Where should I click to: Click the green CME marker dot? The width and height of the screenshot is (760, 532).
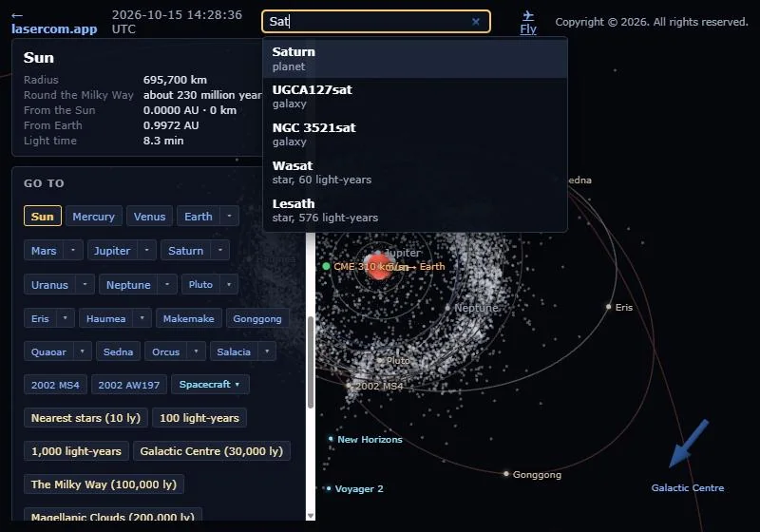tap(326, 266)
